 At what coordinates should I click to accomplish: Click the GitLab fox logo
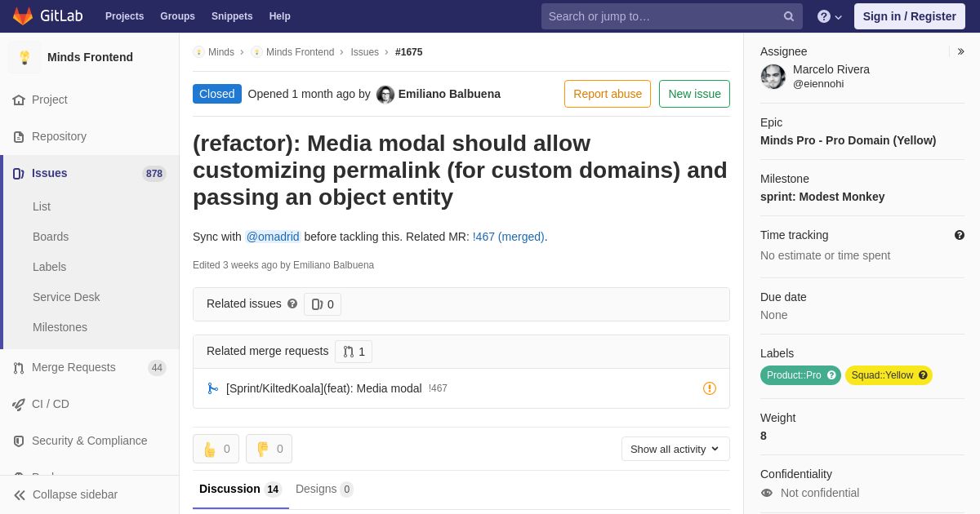point(23,16)
